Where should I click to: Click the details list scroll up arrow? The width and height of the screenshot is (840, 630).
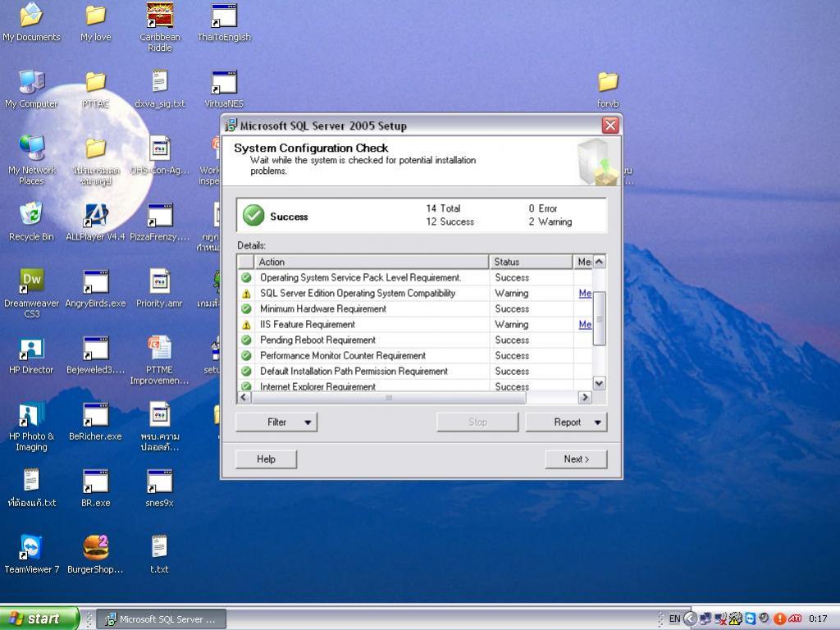(600, 262)
